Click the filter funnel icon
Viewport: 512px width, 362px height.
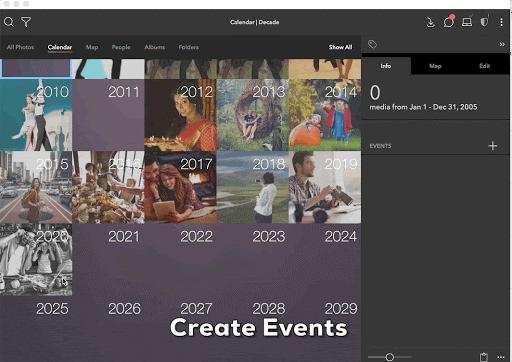click(x=26, y=22)
